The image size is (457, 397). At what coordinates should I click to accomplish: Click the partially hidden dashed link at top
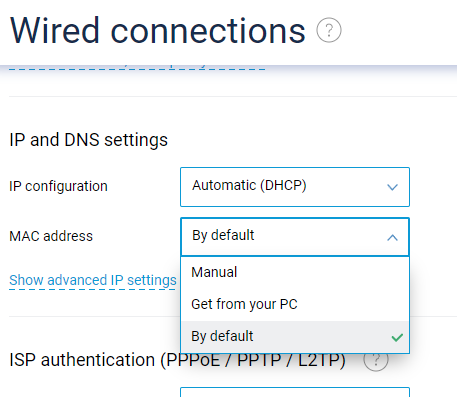coord(137,67)
